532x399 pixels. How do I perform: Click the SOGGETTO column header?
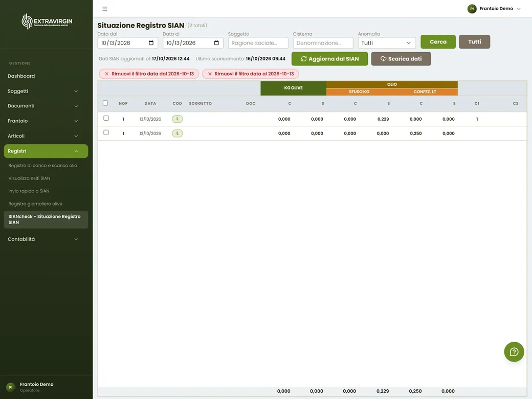(x=201, y=103)
